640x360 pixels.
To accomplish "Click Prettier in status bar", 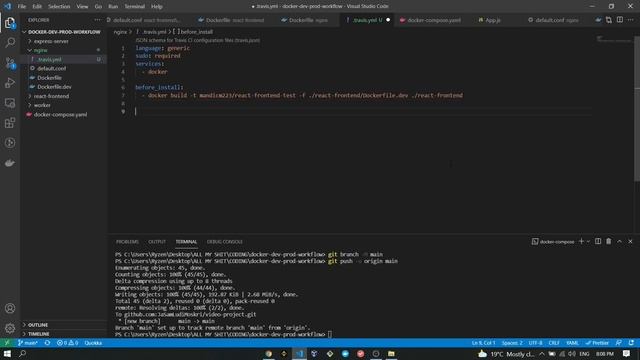I will point(597,343).
